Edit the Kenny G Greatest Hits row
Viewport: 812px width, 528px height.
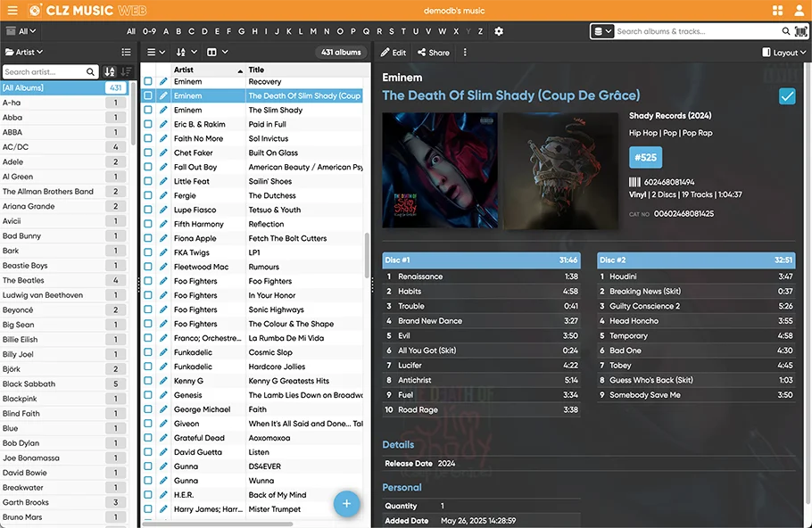pos(163,381)
